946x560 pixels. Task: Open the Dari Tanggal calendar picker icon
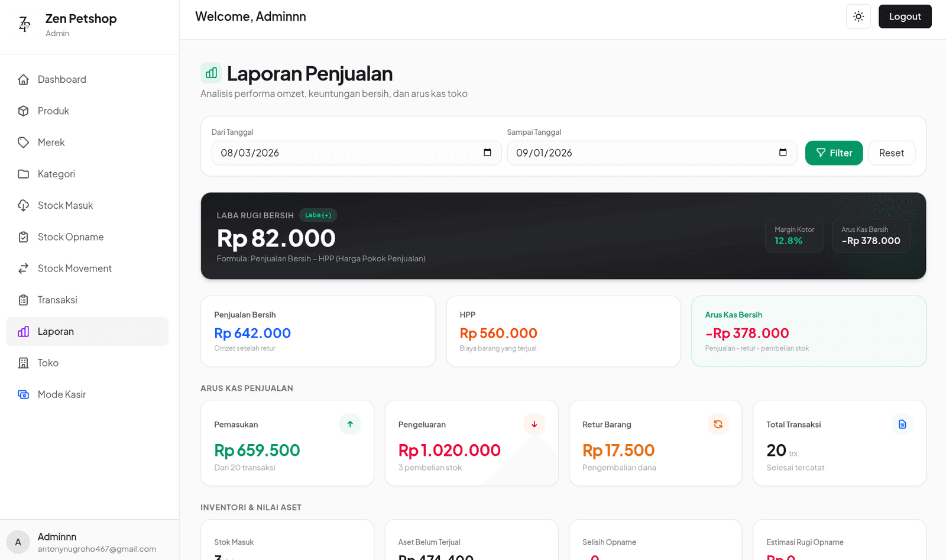pyautogui.click(x=487, y=153)
